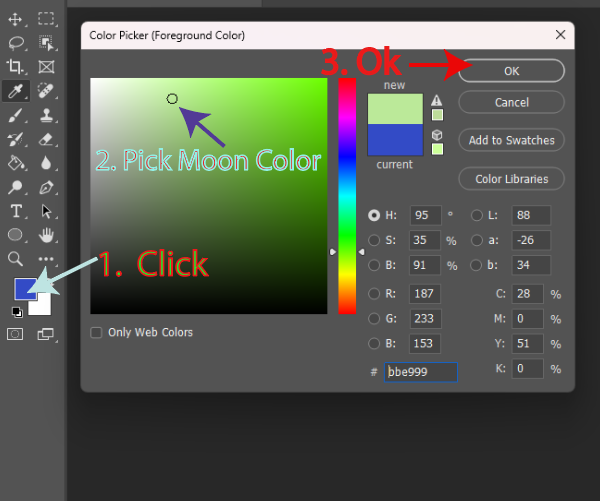Select the Lab b radio (value 34)
This screenshot has height=504, width=600.
pos(476,265)
